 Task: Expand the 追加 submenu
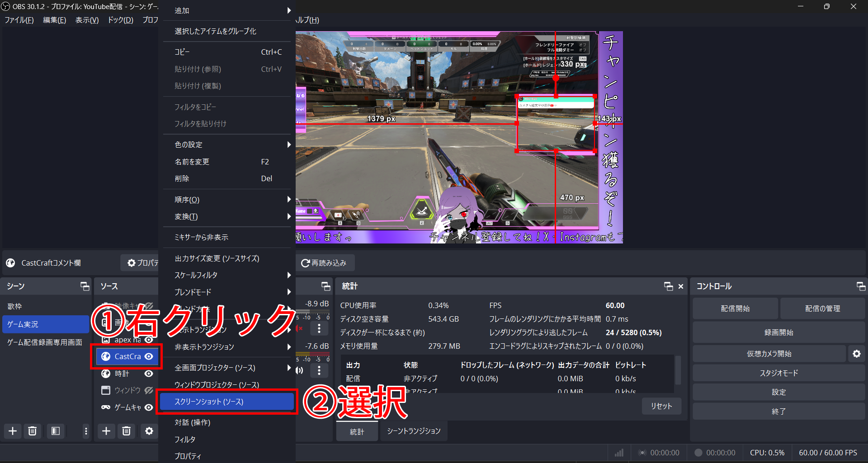227,10
